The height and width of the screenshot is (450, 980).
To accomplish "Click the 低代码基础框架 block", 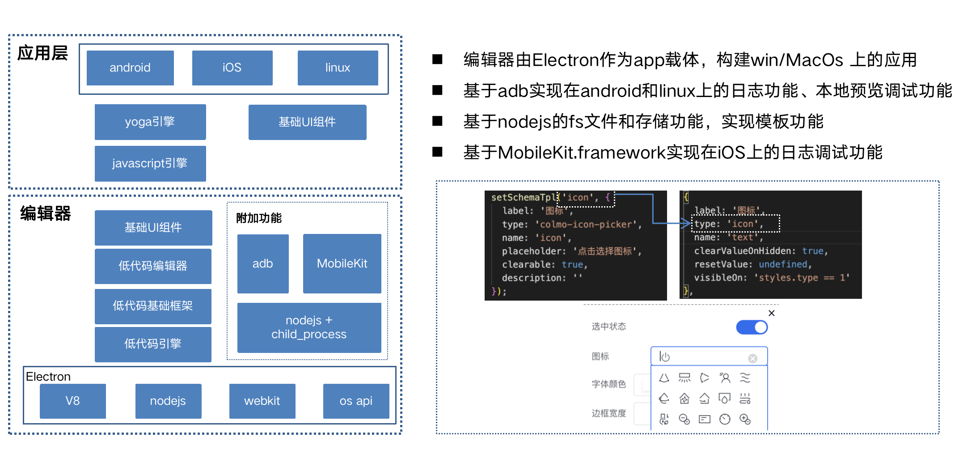I will [153, 306].
